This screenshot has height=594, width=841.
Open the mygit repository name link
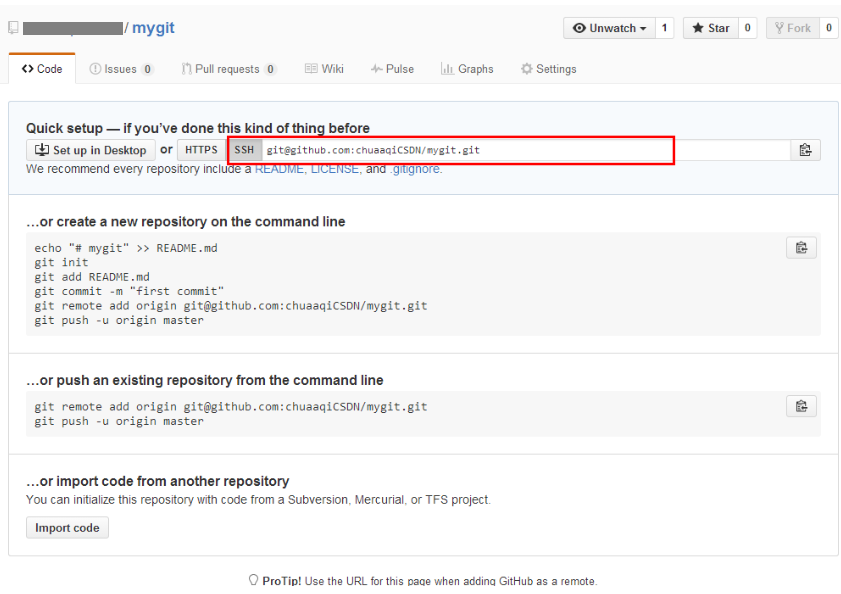153,28
